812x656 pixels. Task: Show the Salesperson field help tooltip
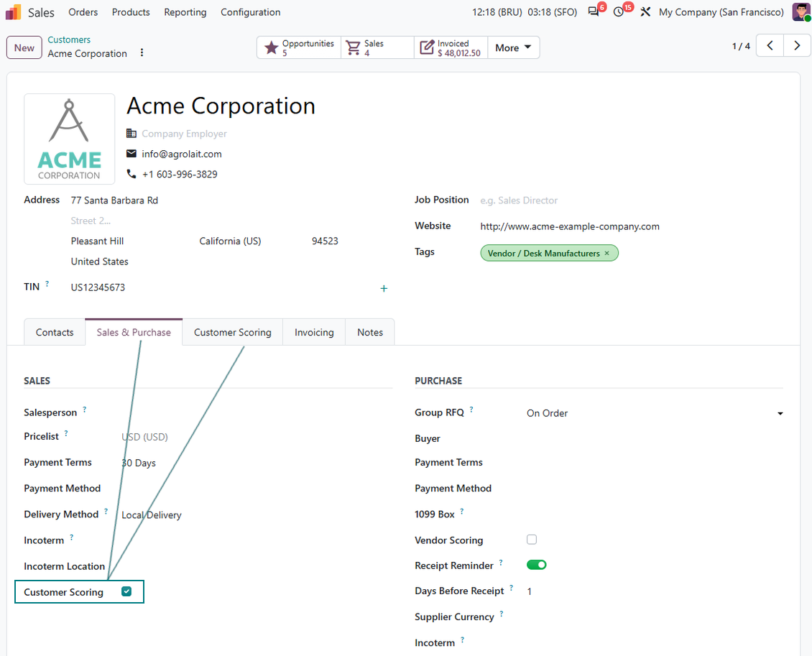84,410
